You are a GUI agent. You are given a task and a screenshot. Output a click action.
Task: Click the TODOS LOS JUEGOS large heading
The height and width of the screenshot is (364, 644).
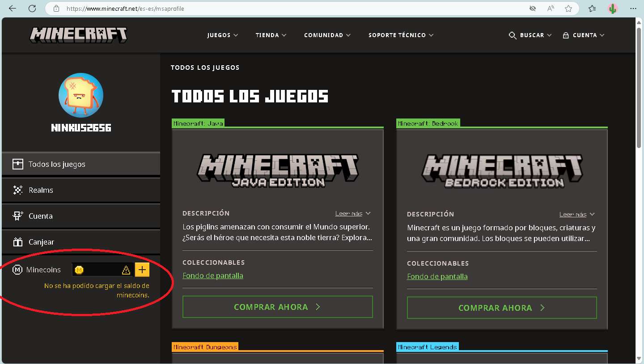tap(250, 96)
